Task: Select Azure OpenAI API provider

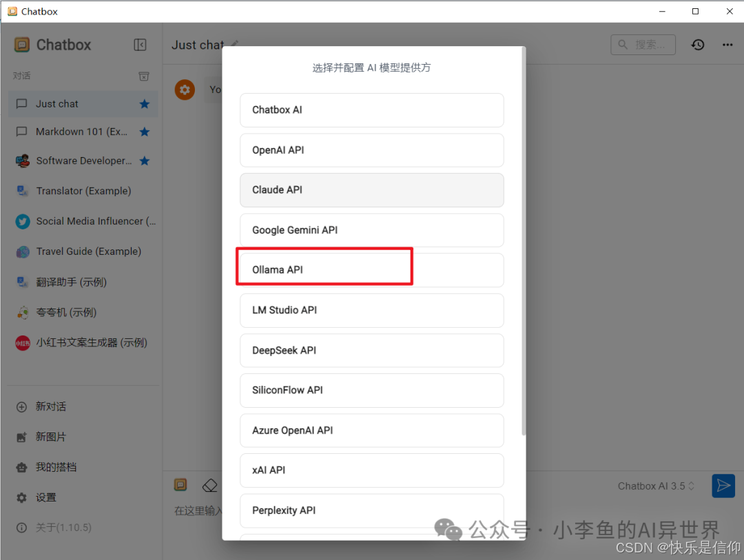Action: (x=371, y=431)
